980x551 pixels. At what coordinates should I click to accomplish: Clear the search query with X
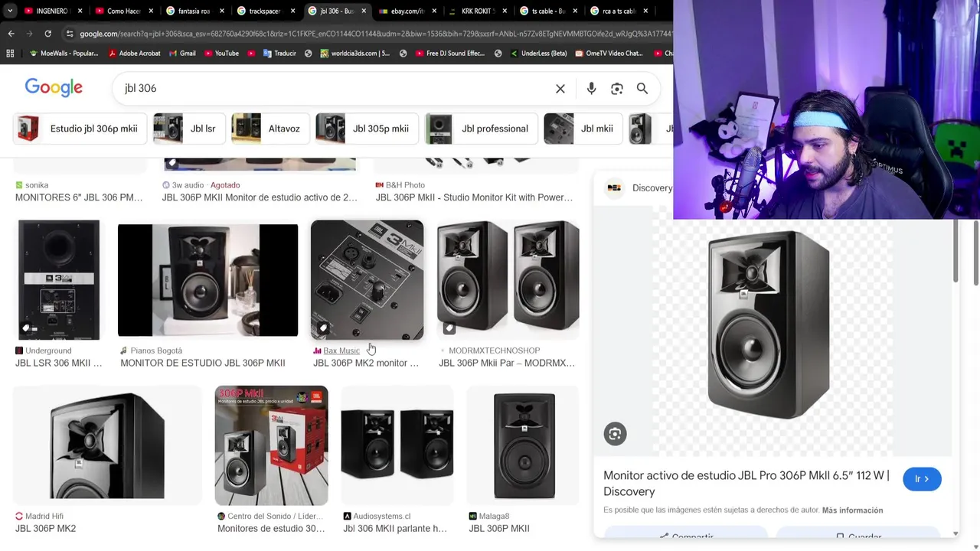point(560,89)
